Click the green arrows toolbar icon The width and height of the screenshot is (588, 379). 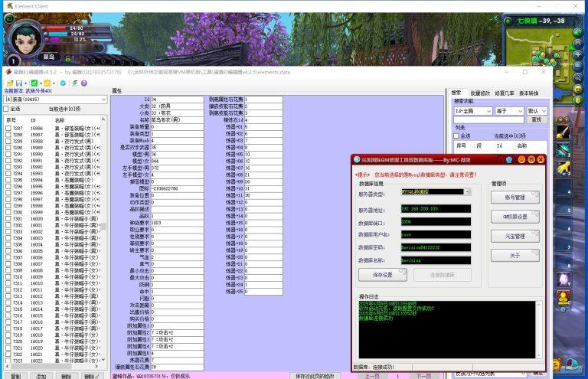click(74, 83)
